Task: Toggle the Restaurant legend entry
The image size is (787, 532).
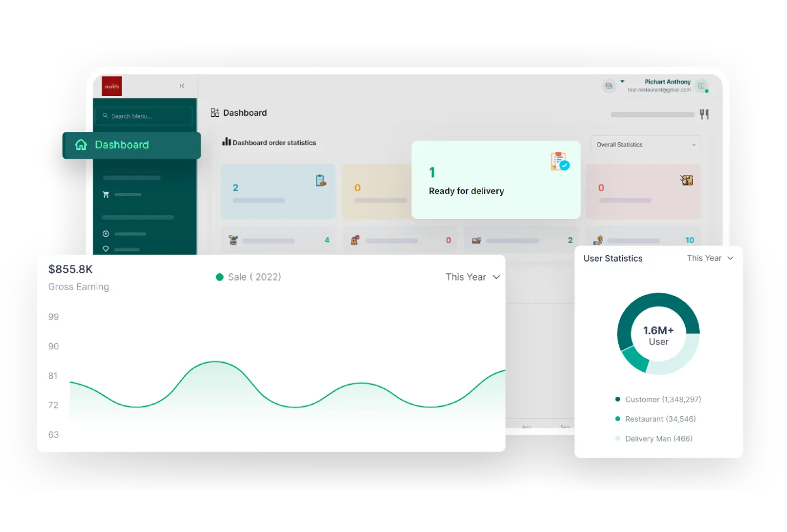Action: [655, 419]
